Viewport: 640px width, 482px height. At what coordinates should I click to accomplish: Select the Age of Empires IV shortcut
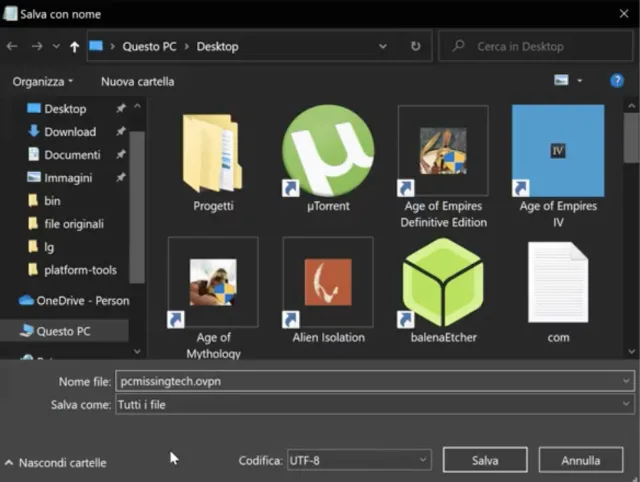[557, 151]
